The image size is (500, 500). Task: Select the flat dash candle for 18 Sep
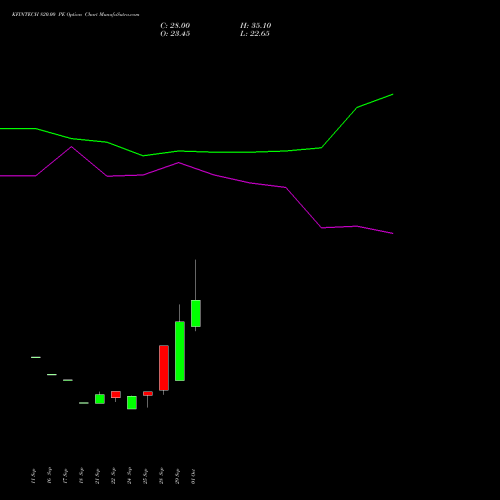click(84, 403)
